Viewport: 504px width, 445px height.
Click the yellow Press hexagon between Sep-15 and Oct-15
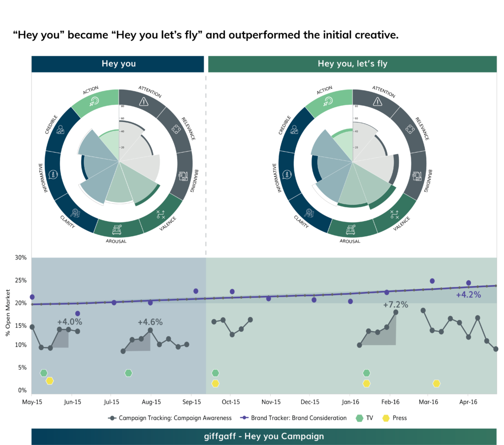(216, 383)
